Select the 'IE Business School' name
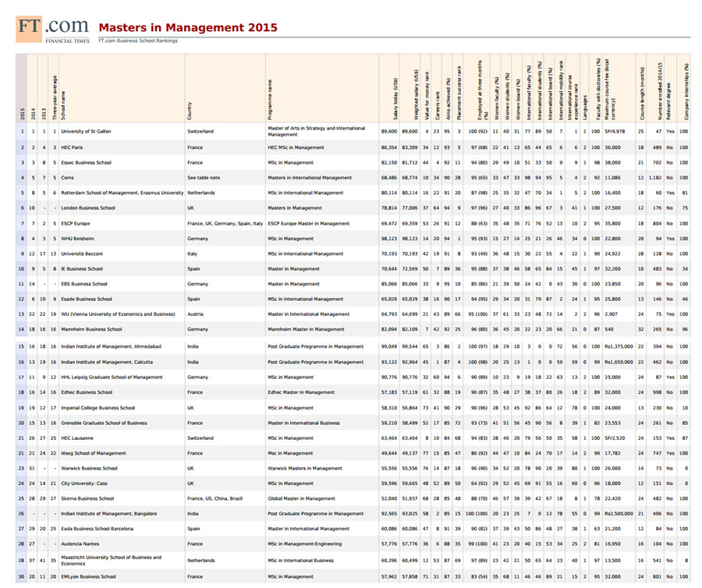Screen dimensions: 702x588 click(x=82, y=269)
